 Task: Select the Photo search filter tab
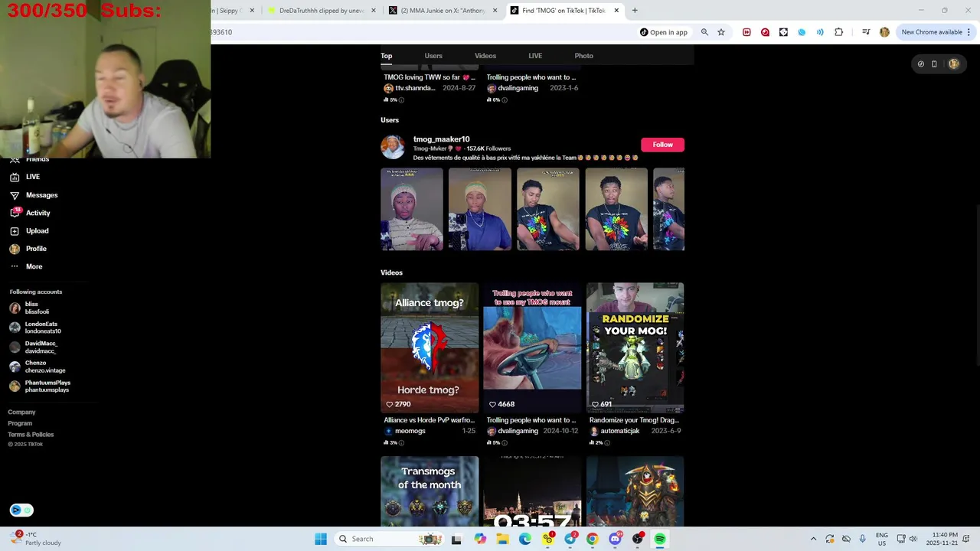pyautogui.click(x=583, y=56)
